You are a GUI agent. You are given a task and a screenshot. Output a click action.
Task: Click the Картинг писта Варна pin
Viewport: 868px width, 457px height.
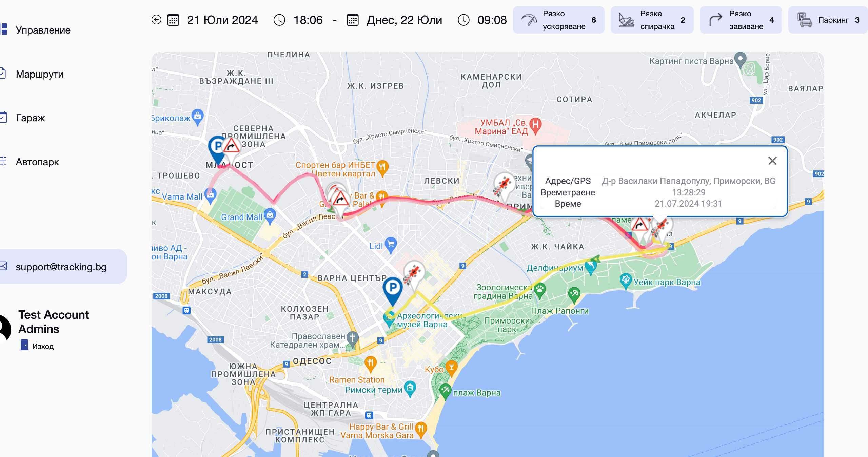[740, 60]
